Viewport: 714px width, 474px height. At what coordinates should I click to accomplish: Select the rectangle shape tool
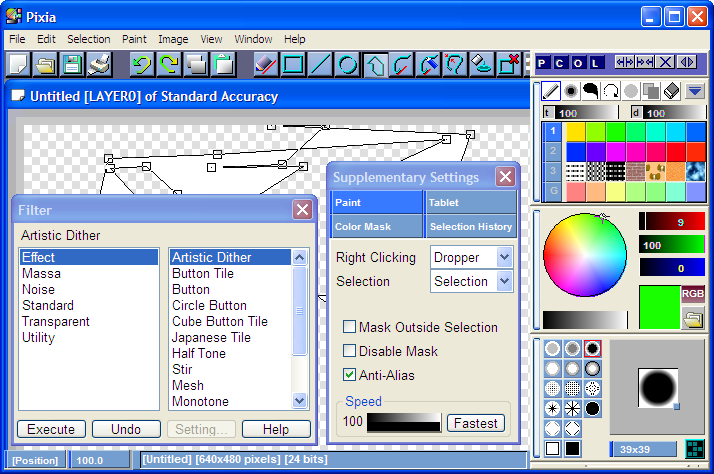293,64
